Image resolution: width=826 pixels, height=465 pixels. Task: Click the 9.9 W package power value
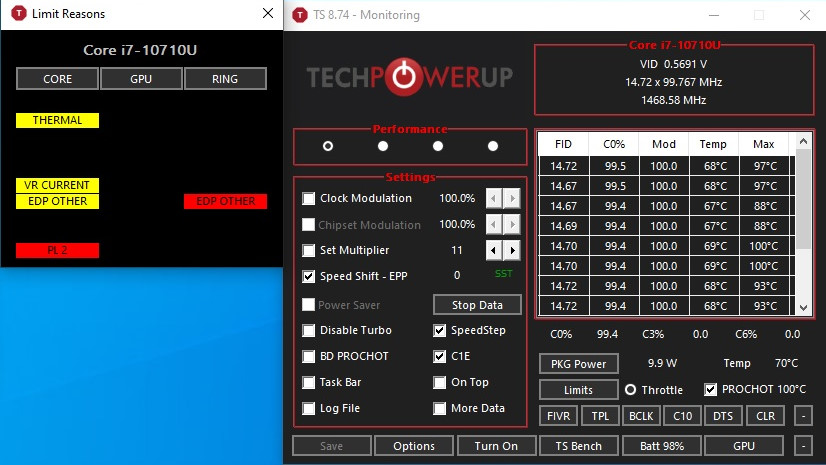[662, 363]
